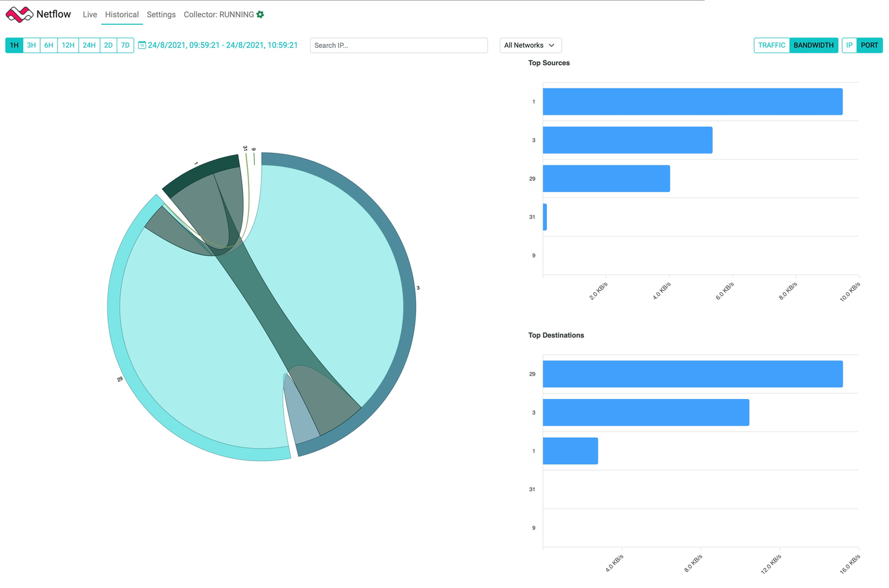Screen dimensions: 889x588
Task: Open collector settings gear icon
Action: pos(260,15)
